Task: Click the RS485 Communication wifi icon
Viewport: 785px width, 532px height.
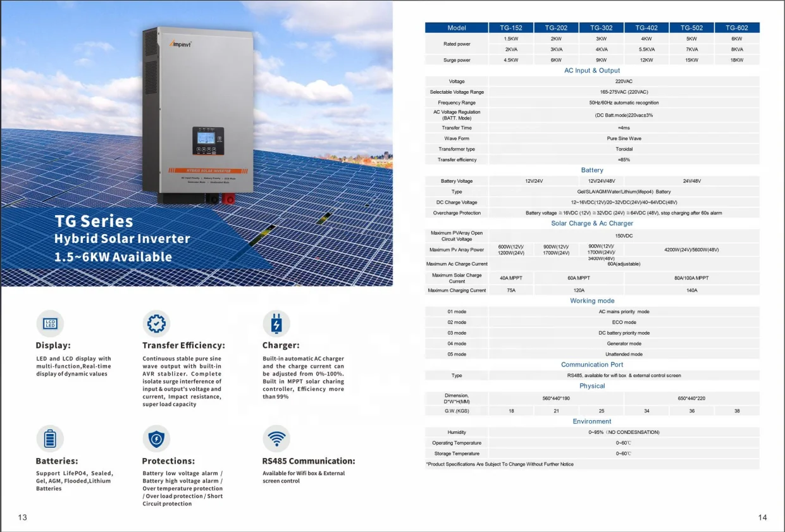Action: click(x=276, y=437)
